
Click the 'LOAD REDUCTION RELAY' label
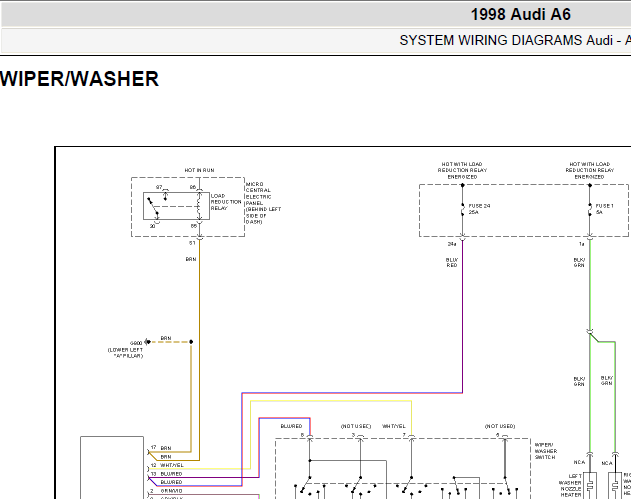point(226,202)
